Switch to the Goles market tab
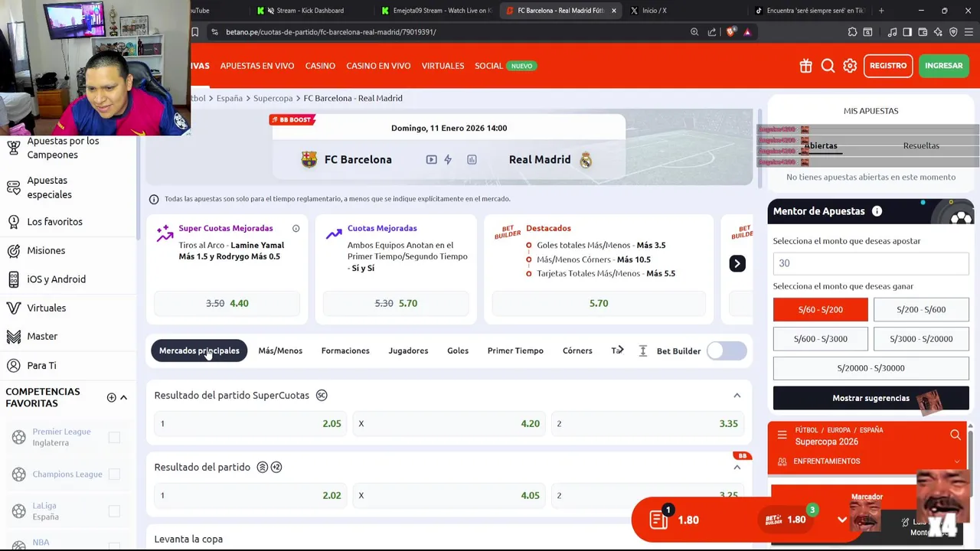980x551 pixels. [458, 350]
